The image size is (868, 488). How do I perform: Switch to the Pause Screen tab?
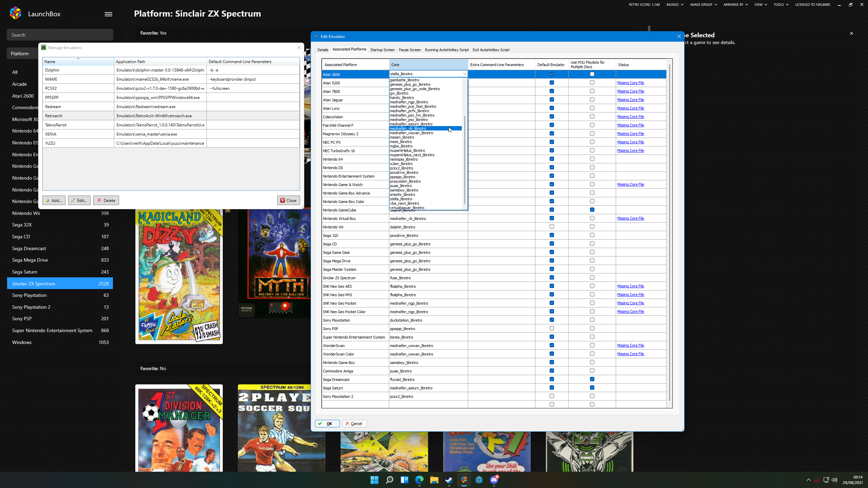(x=410, y=50)
